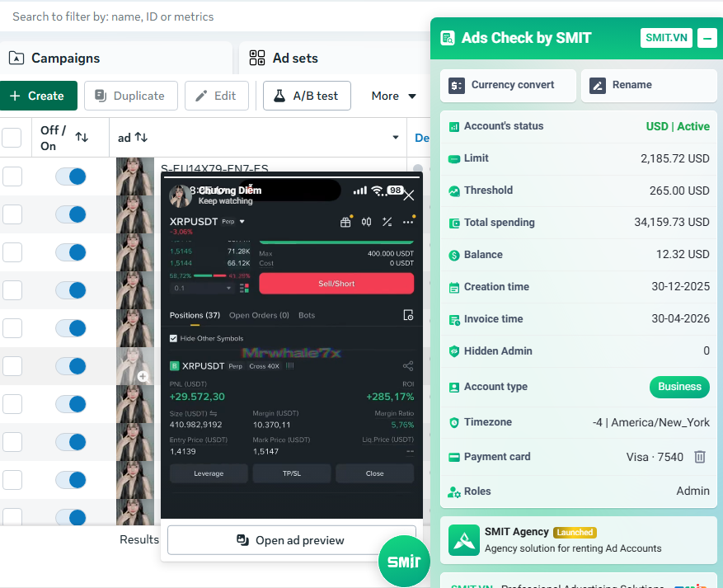
Task: Select the Bots tab
Action: [x=307, y=316]
